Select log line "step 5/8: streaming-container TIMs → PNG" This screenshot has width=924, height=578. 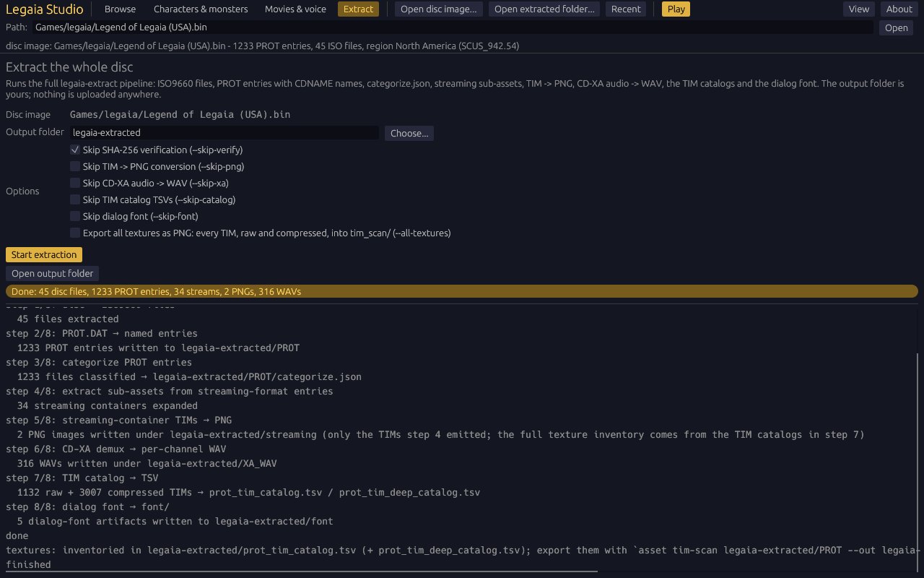tap(119, 420)
